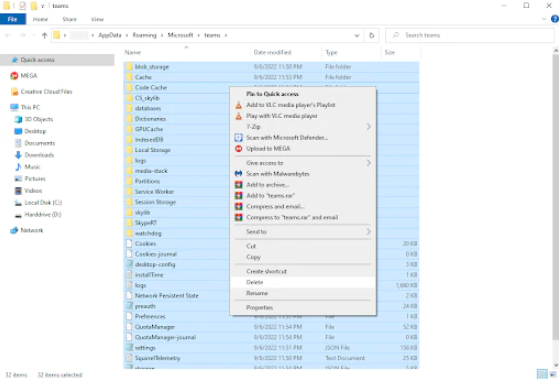The height and width of the screenshot is (379, 559).
Task: Click the MEGA icon in the navigation pane
Action: click(14, 76)
